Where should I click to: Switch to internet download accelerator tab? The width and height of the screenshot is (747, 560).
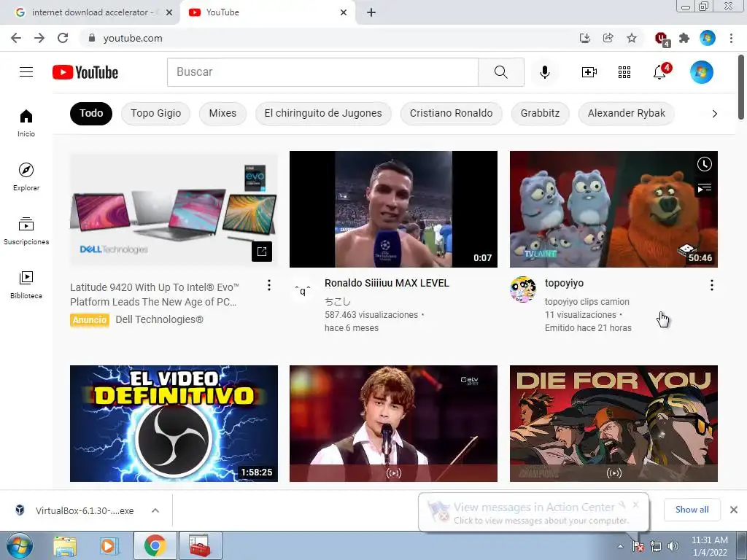(89, 12)
